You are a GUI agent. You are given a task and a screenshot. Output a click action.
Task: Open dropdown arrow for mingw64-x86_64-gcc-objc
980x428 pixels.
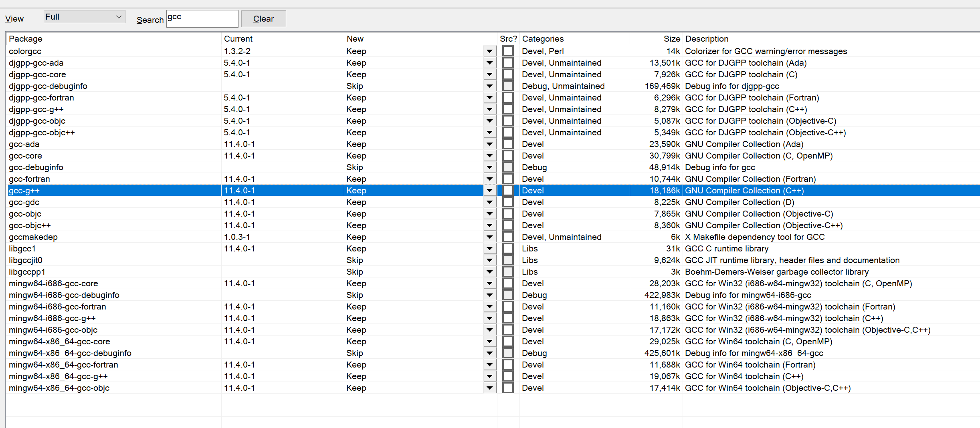pos(489,388)
